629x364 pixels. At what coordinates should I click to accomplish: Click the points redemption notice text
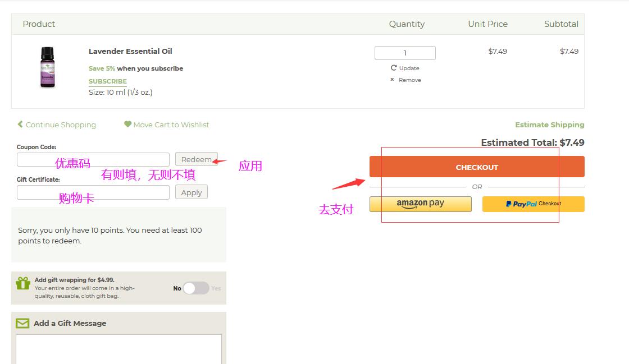point(110,236)
